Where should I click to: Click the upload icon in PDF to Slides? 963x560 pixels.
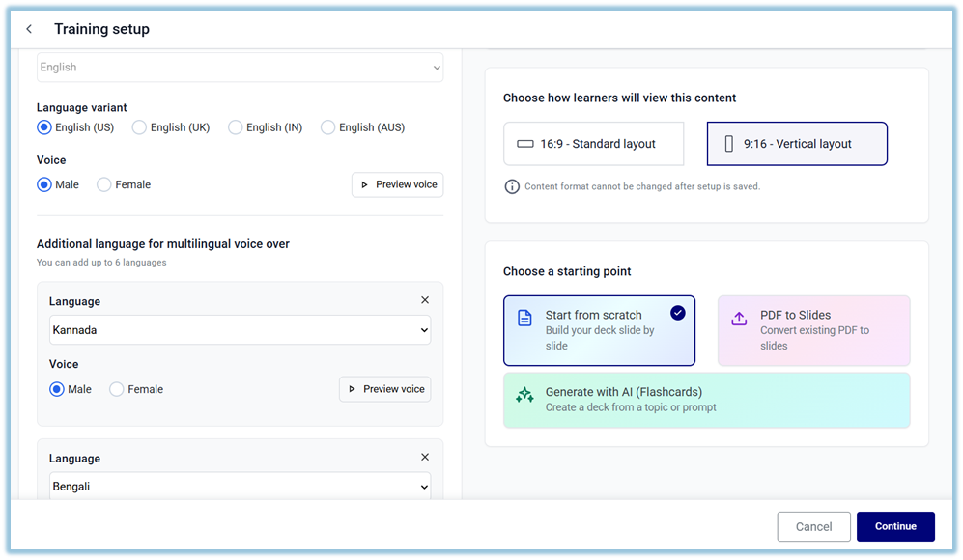pyautogui.click(x=739, y=319)
